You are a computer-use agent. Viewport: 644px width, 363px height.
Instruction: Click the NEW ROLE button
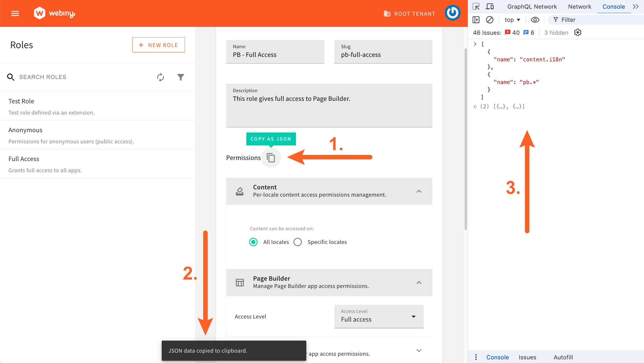pyautogui.click(x=158, y=45)
